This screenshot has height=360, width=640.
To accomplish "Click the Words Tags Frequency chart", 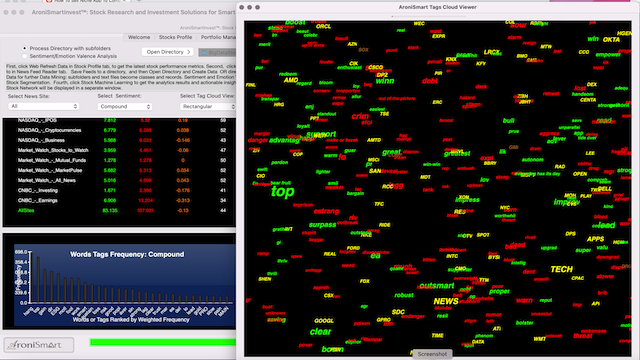I will (x=124, y=285).
